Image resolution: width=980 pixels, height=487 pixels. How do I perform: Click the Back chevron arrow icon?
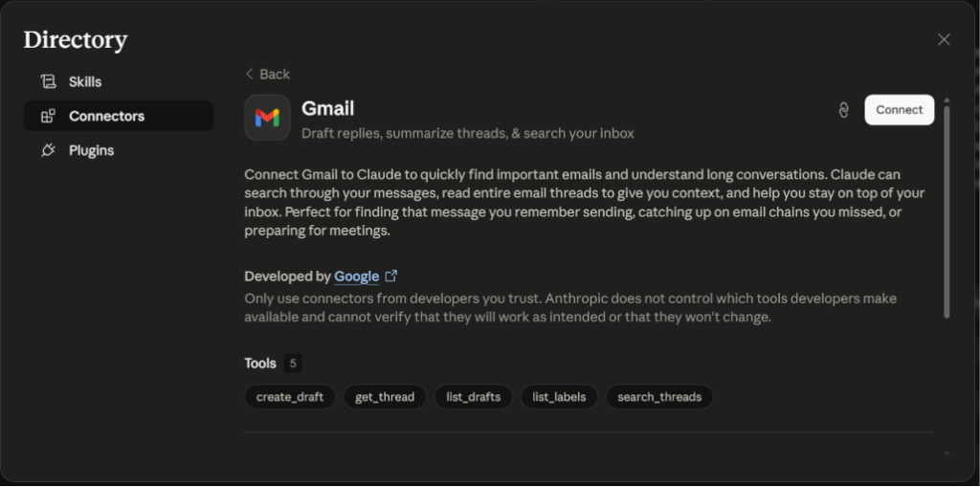coord(250,74)
